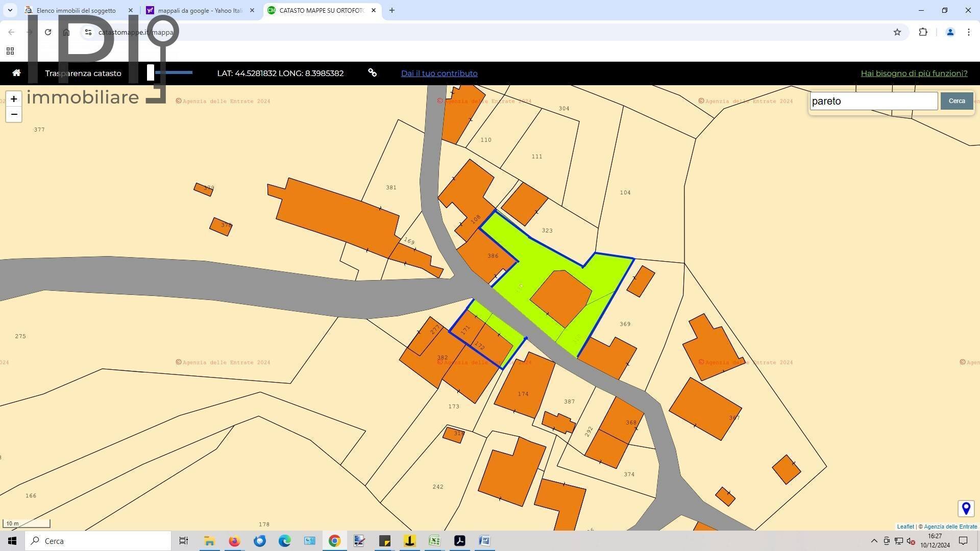Open the Chrome three-dot menu
The width and height of the screenshot is (980, 551).
968,32
